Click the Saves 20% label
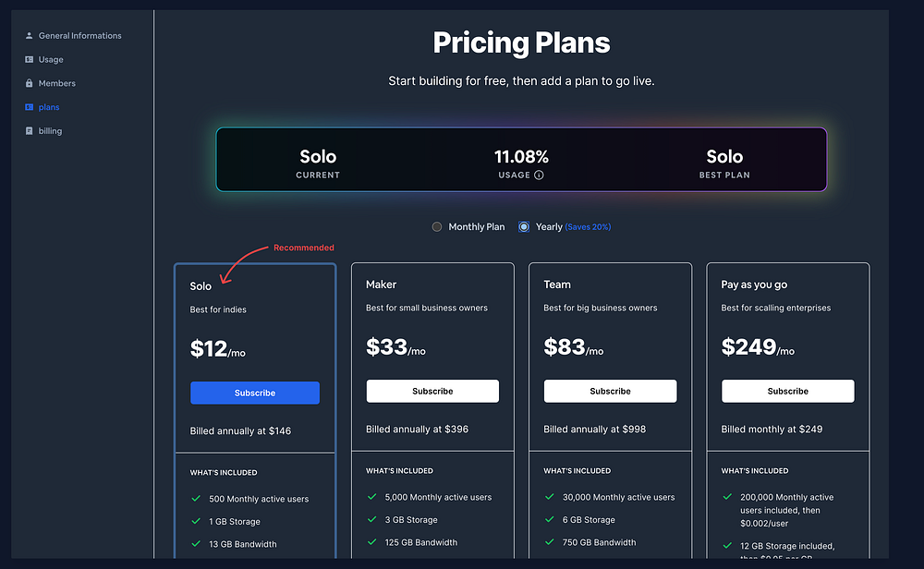924x569 pixels. click(x=588, y=227)
